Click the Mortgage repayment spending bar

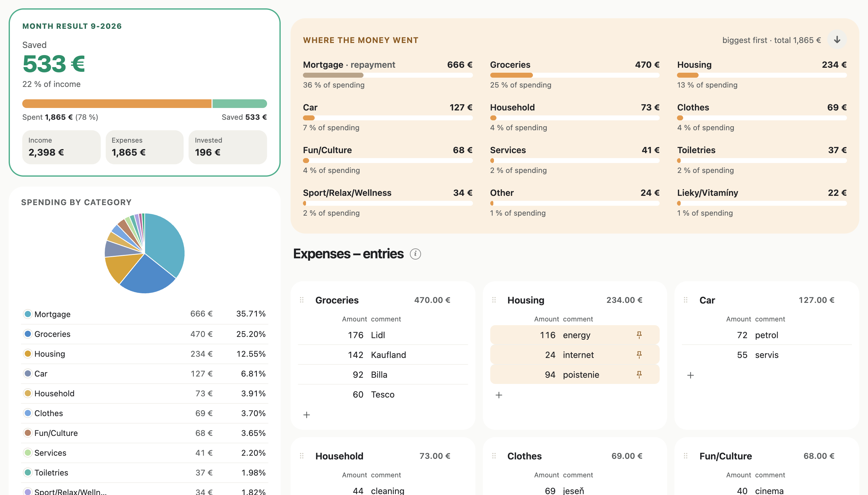coord(387,75)
